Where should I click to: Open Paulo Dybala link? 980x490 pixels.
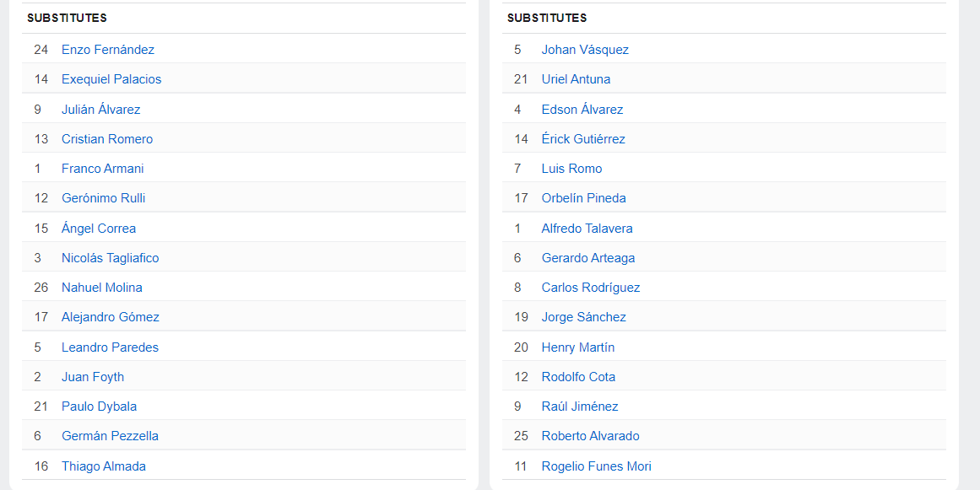99,407
